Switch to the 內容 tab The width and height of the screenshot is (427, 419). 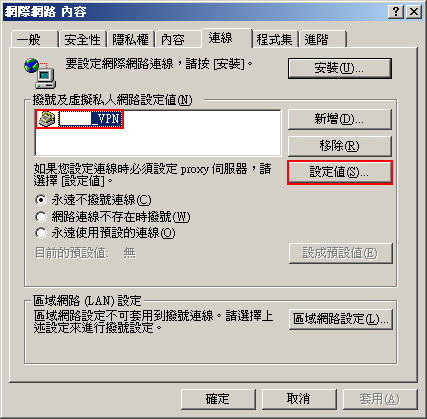coord(178,39)
